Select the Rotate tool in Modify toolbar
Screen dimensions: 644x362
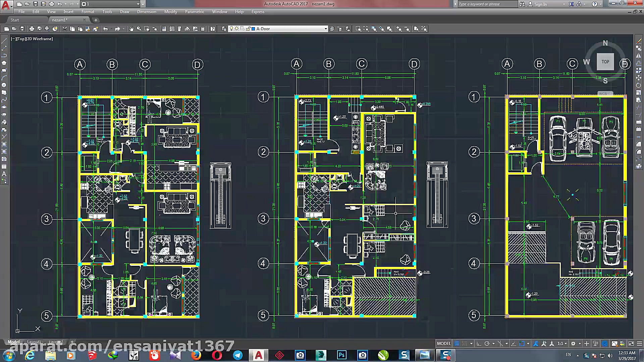639,85
